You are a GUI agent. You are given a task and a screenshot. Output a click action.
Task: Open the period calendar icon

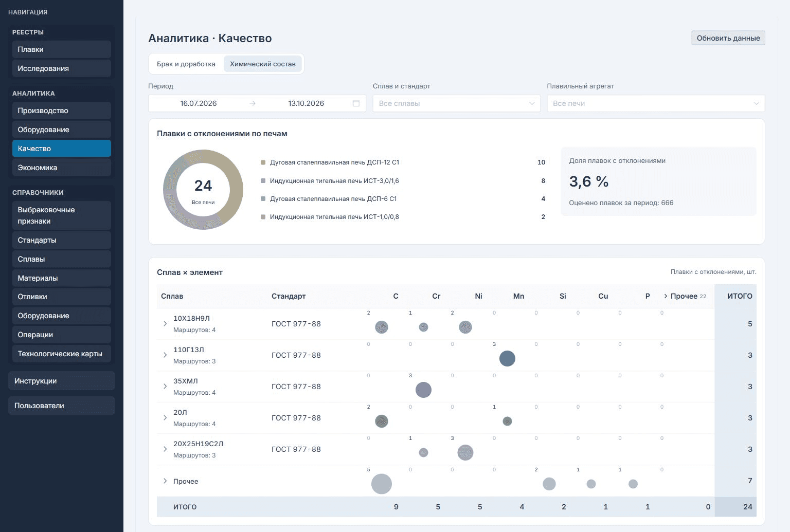point(356,103)
